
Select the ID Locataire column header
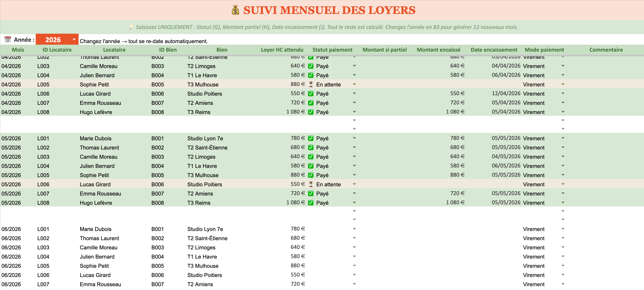[x=57, y=50]
